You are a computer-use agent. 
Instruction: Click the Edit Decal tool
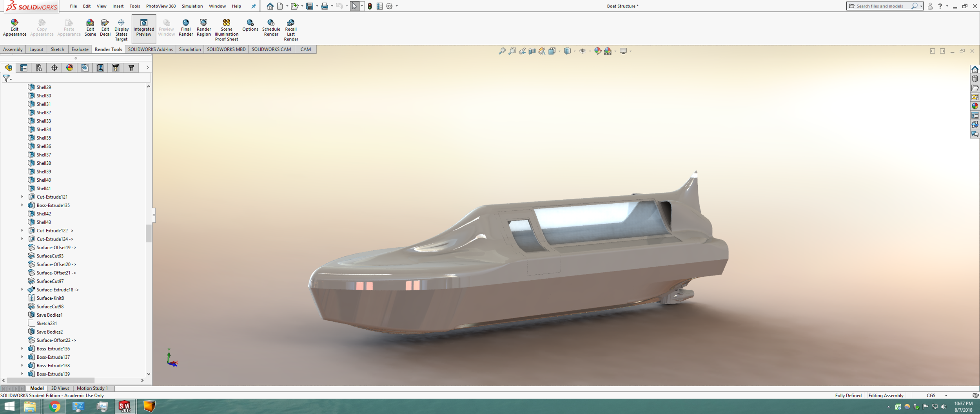(105, 27)
